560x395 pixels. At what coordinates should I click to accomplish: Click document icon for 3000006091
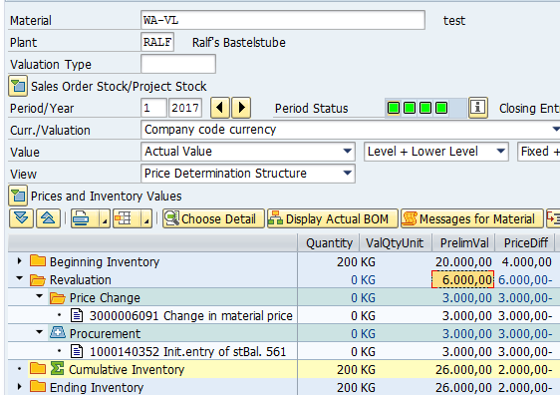point(77,315)
